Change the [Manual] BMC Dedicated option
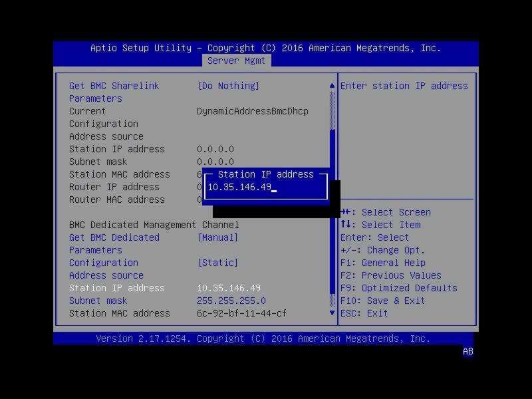Viewport: 532px width, 399px height. (x=217, y=237)
